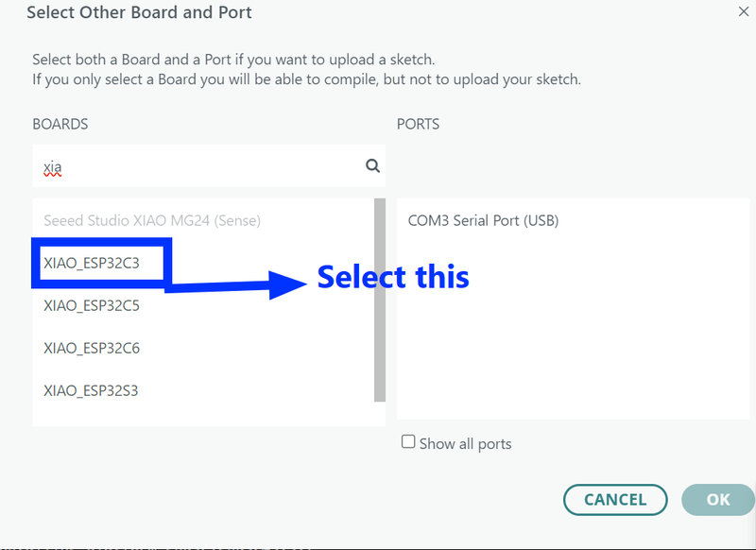The image size is (756, 550).
Task: Click the 'Select this' blue annotation text
Action: pyautogui.click(x=393, y=277)
